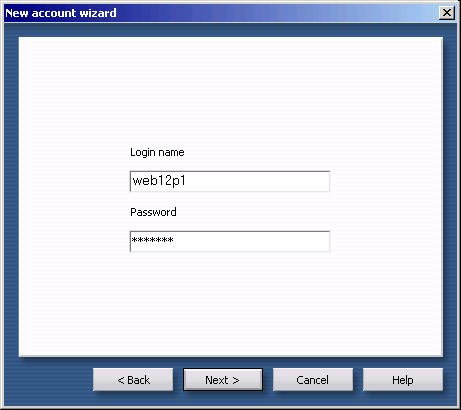Cancel the new account wizard
Screen dimensions: 461x410
pyautogui.click(x=313, y=380)
